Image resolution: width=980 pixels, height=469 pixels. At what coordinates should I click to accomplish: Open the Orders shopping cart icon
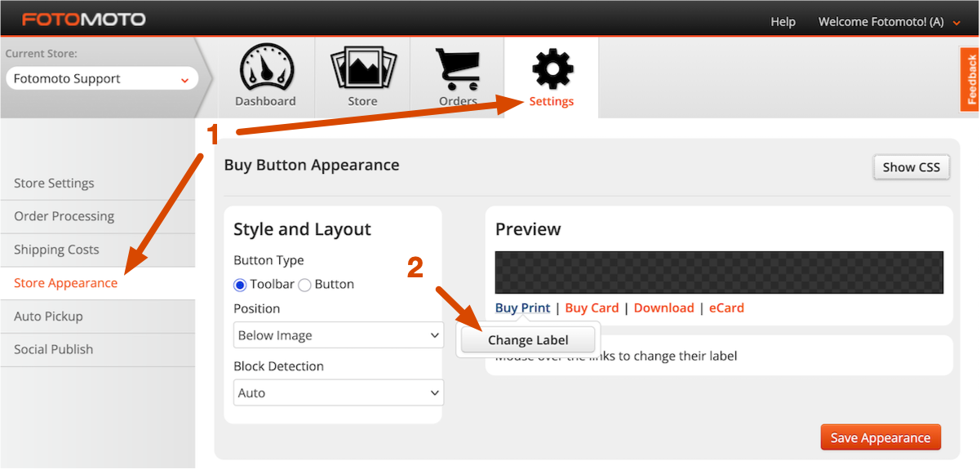tap(459, 69)
